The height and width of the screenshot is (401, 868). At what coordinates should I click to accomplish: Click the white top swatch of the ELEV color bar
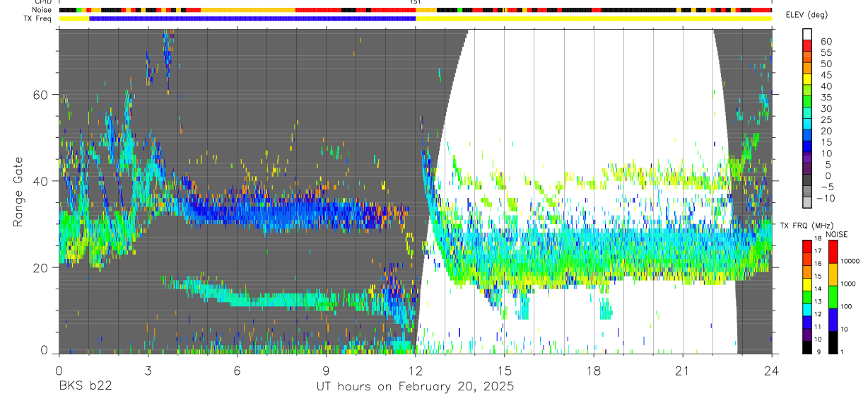point(807,35)
